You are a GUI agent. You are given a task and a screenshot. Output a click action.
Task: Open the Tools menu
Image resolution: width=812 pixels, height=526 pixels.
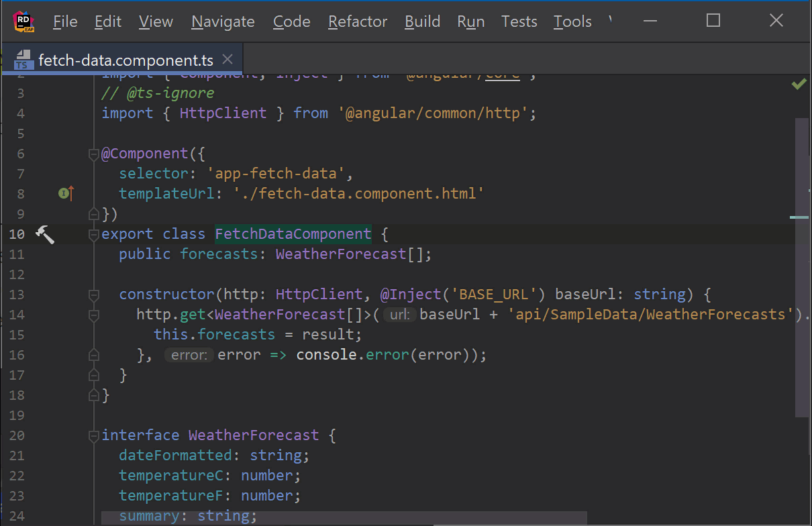coord(572,21)
